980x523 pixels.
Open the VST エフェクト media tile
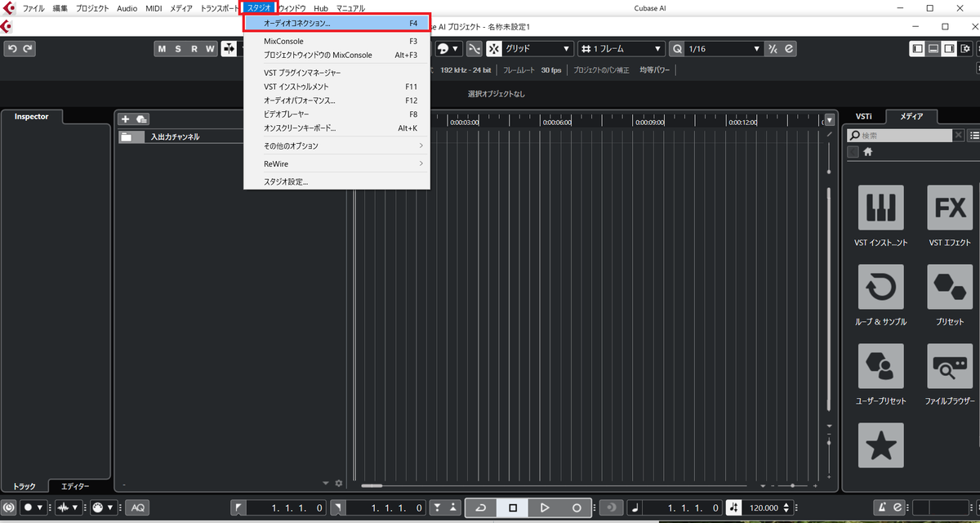950,208
